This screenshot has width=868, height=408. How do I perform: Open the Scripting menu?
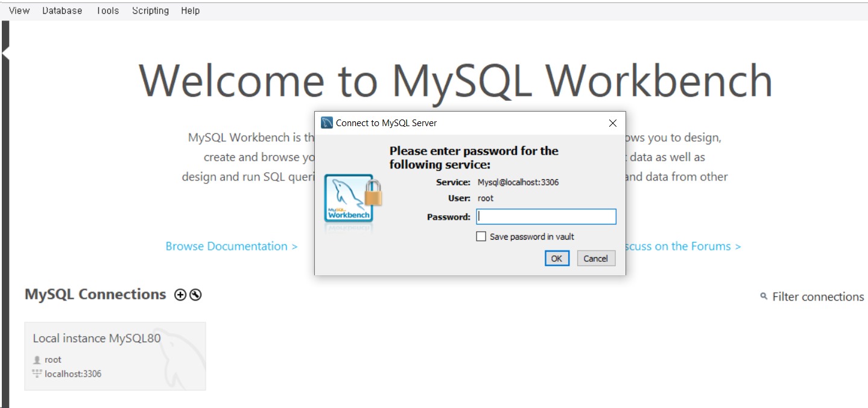click(150, 11)
